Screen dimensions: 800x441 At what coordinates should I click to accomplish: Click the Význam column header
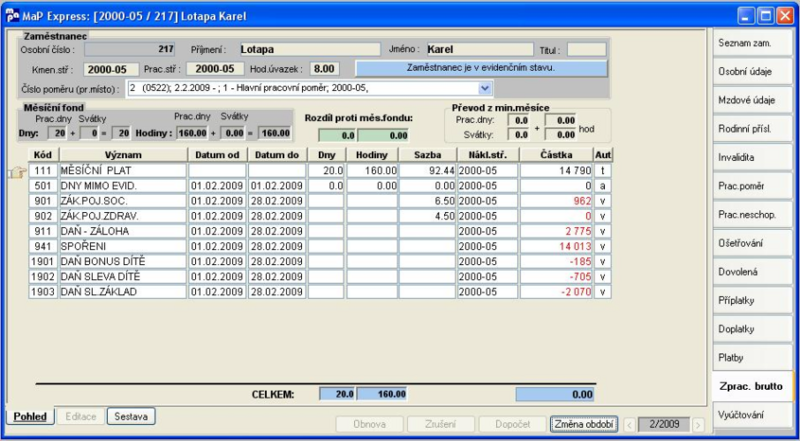coord(123,155)
